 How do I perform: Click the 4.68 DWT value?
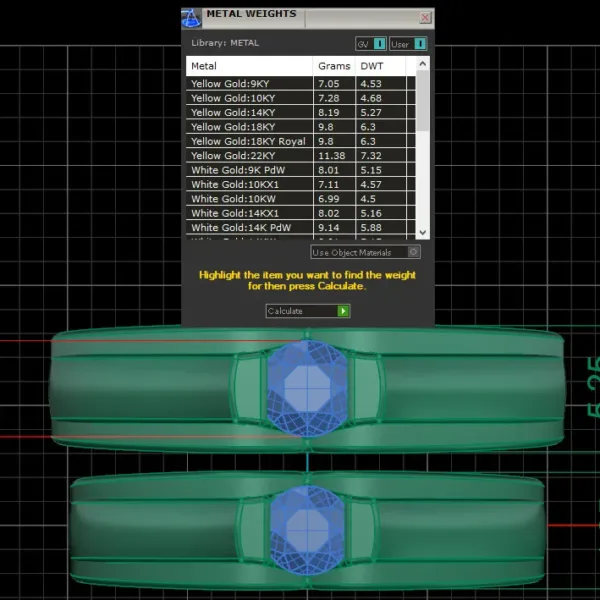pos(371,98)
